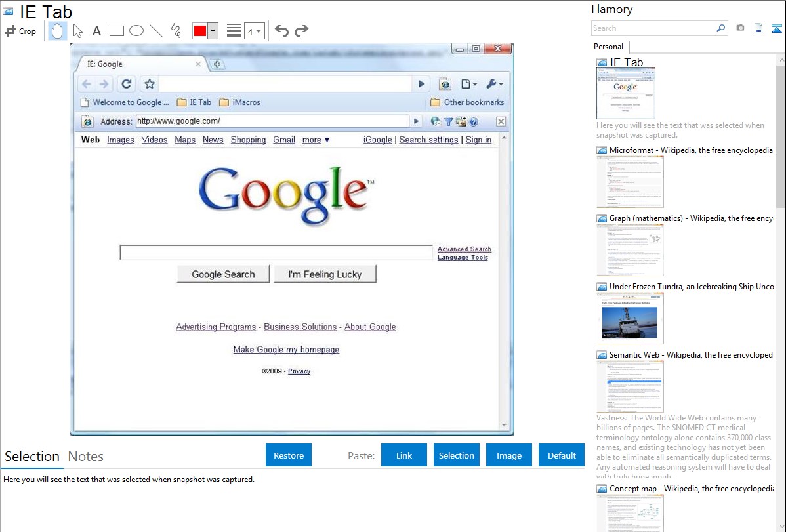The image size is (786, 532).
Task: Switch to the Personal tab
Action: point(609,47)
